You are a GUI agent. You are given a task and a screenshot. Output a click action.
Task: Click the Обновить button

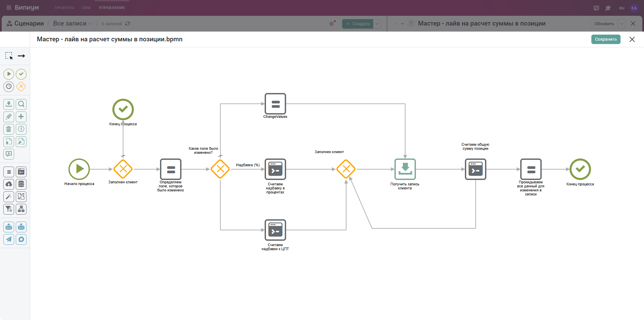(x=604, y=24)
